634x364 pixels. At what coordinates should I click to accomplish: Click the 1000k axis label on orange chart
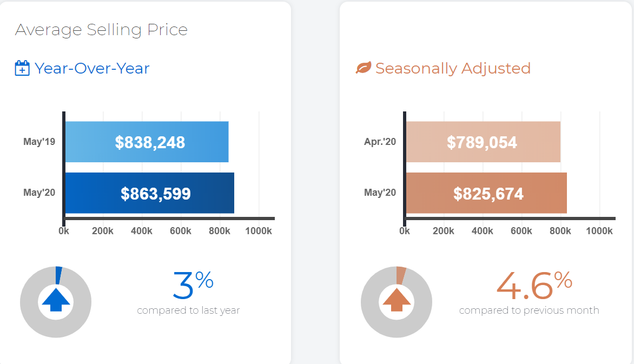pos(599,231)
